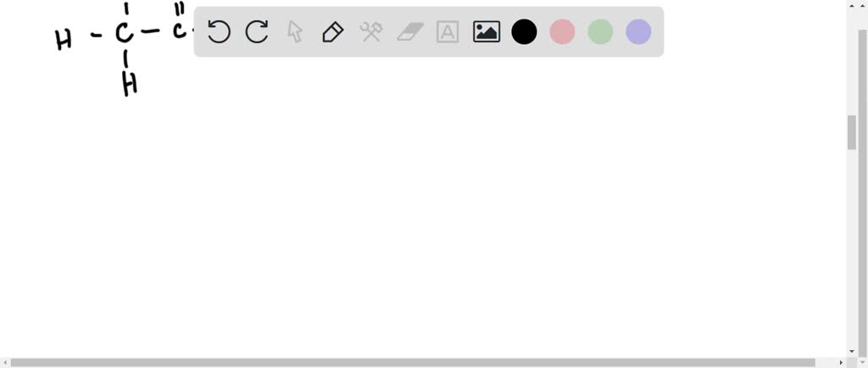Choose the pink pen color
Screen dimensions: 868x368
pos(562,31)
